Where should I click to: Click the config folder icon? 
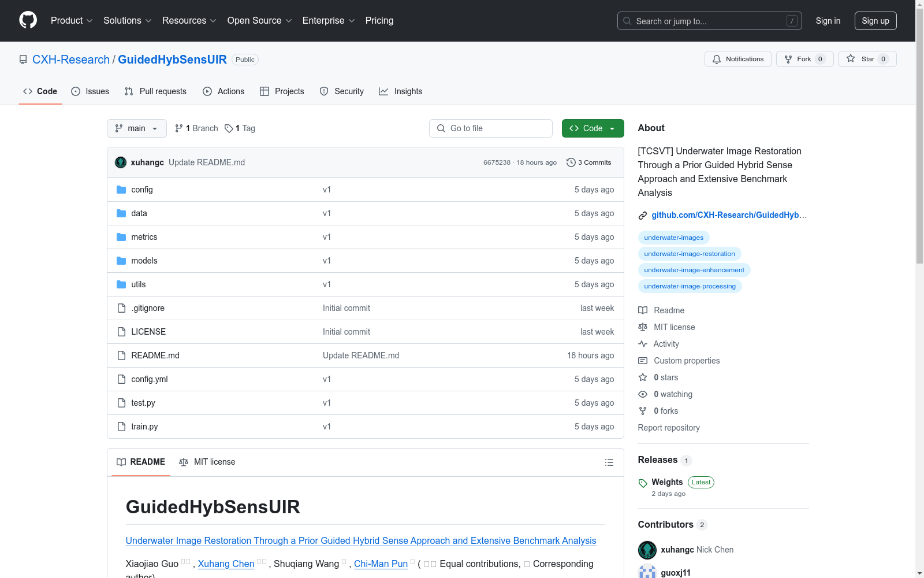tap(121, 190)
